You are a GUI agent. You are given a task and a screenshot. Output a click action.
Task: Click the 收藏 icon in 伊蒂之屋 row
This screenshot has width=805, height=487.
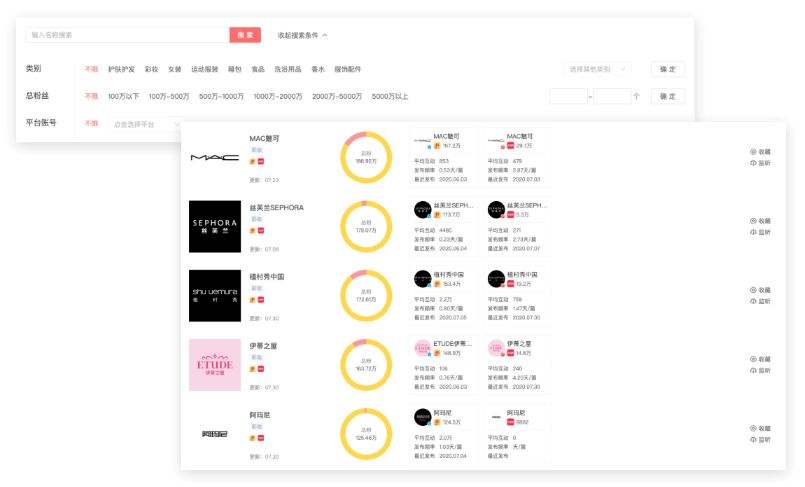click(x=753, y=359)
